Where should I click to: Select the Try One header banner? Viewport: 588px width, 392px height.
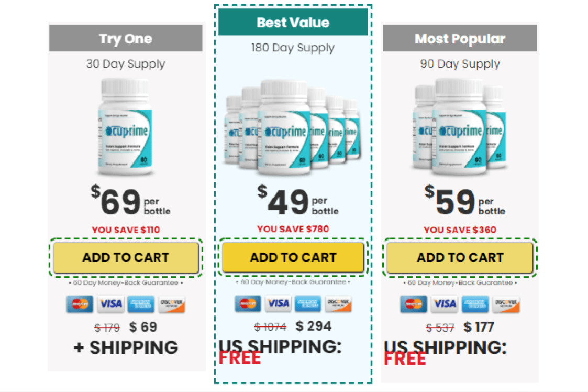[x=126, y=39]
